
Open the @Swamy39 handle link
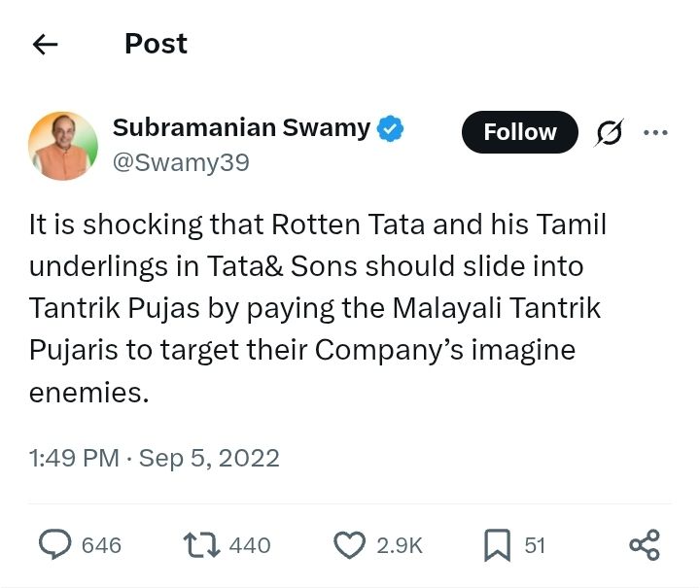click(x=181, y=163)
